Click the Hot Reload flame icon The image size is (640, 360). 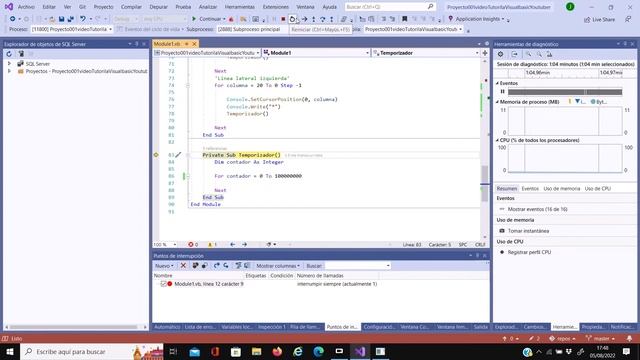pyautogui.click(x=231, y=19)
